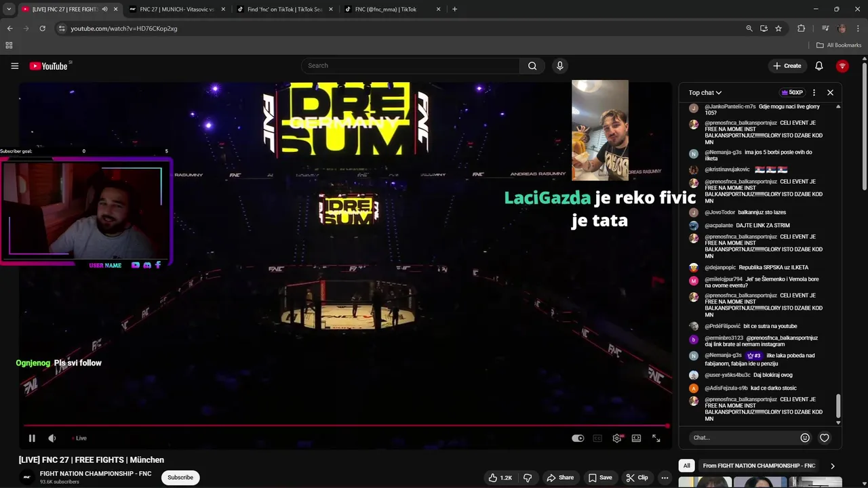Start a search with the magnifier button
The image size is (868, 488).
pos(532,66)
